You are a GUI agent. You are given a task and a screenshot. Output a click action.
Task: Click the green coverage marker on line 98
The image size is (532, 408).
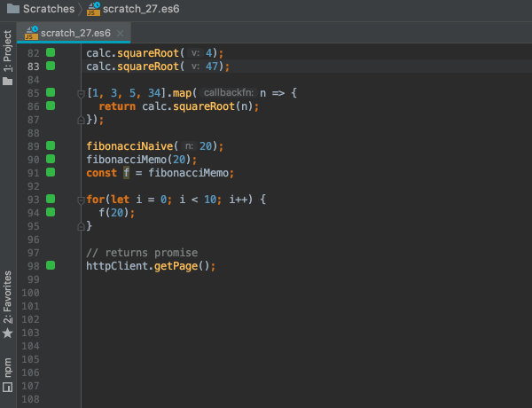(x=51, y=265)
